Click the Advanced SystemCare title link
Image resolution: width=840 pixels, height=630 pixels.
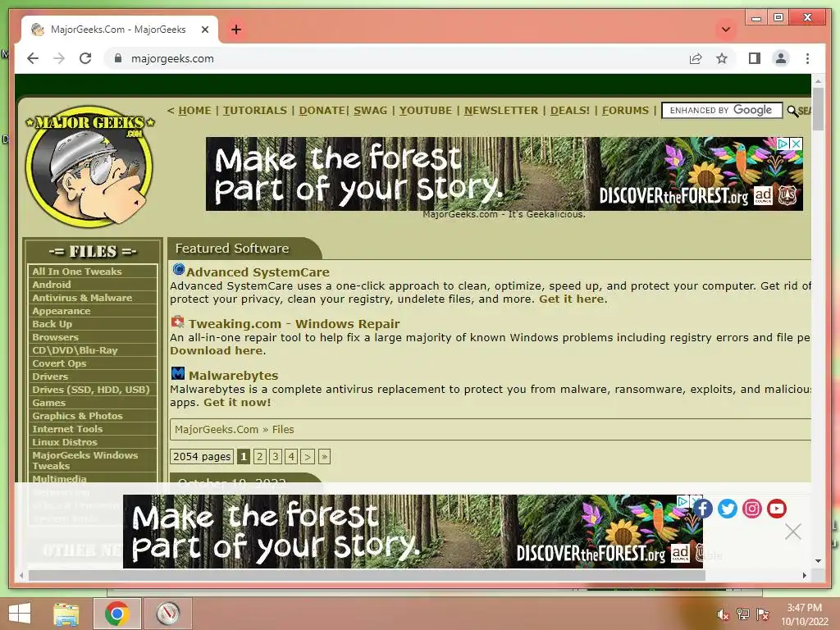point(258,272)
